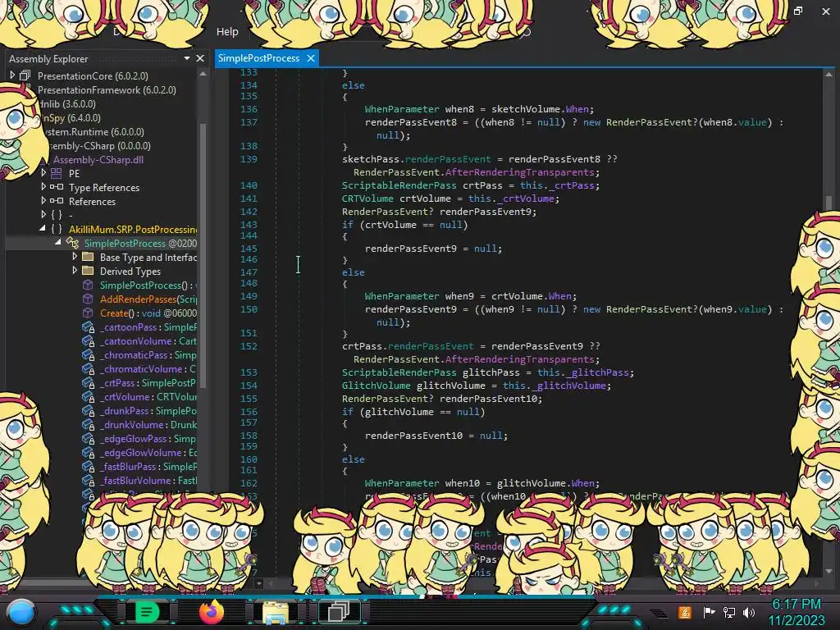840x630 pixels.
Task: Open Firefox from the taskbar
Action: click(211, 612)
